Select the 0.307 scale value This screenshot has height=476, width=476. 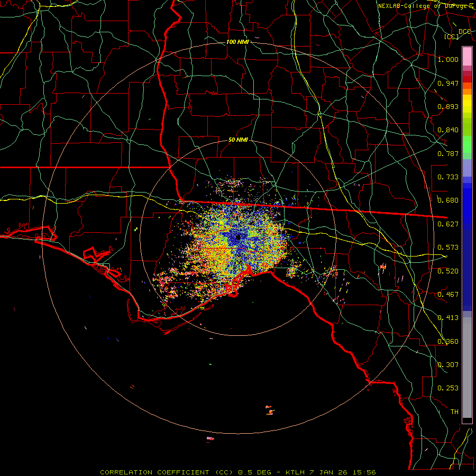pyautogui.click(x=448, y=365)
